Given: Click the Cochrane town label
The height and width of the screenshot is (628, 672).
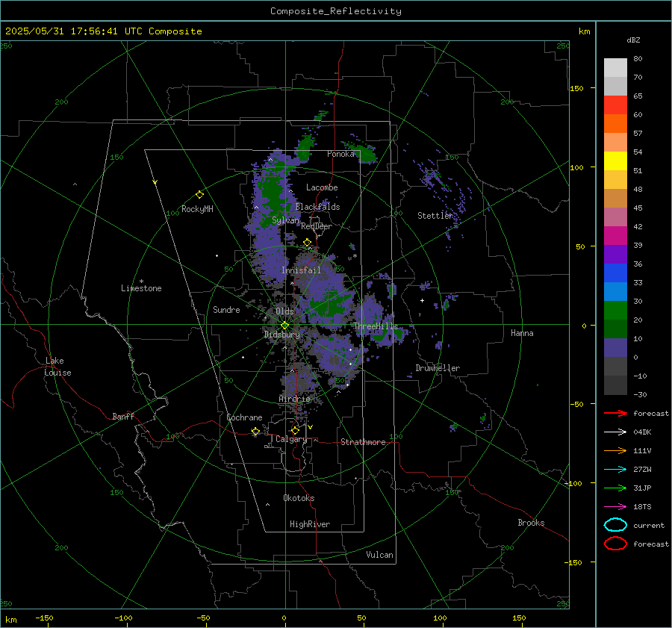Looking at the screenshot, I should (x=244, y=417).
